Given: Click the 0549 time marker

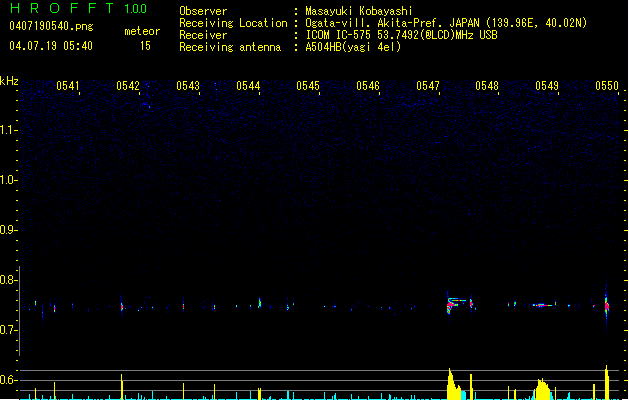Looking at the screenshot, I should (x=547, y=86).
